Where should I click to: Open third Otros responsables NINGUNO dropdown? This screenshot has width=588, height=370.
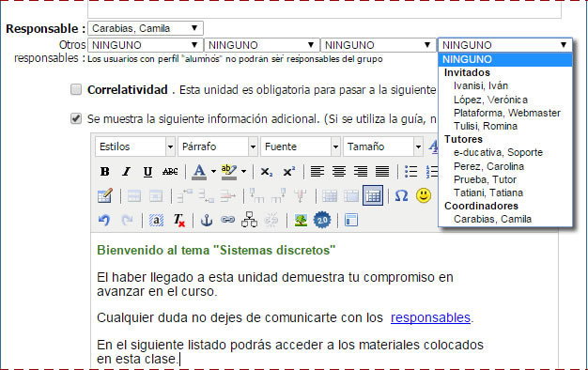pos(378,45)
